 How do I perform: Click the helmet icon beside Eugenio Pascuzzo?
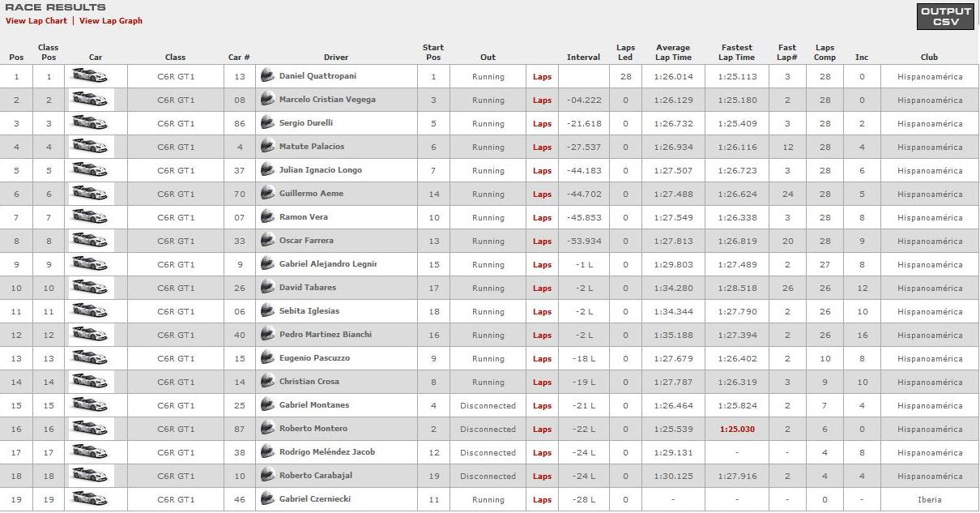tap(267, 358)
